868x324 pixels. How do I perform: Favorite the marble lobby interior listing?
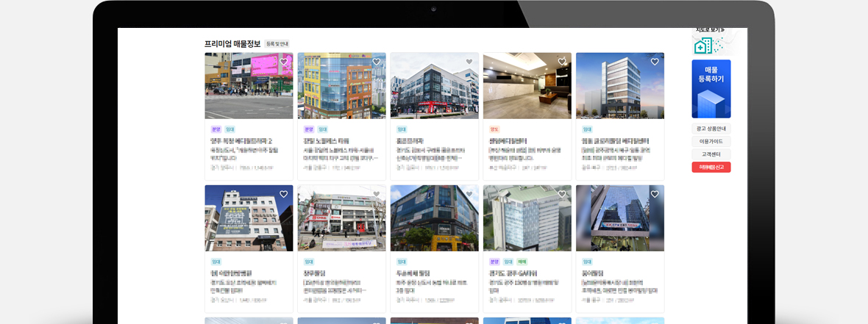coord(562,62)
